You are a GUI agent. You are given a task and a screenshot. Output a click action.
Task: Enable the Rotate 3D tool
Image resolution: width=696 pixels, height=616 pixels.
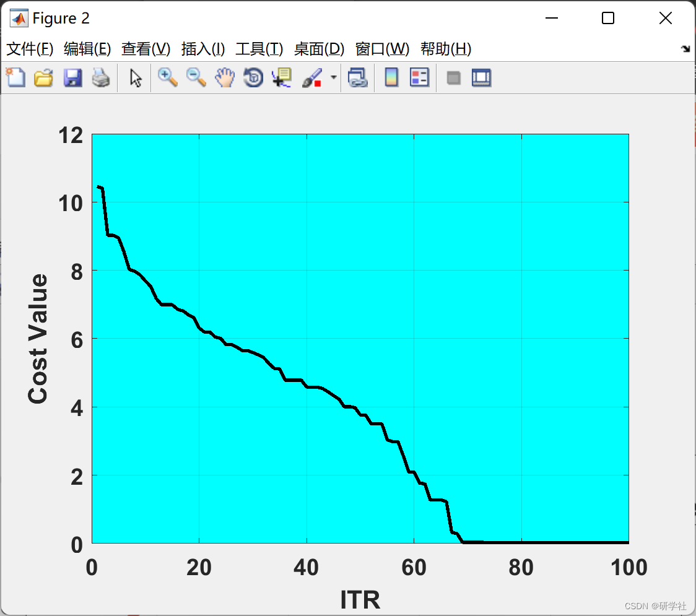point(253,77)
